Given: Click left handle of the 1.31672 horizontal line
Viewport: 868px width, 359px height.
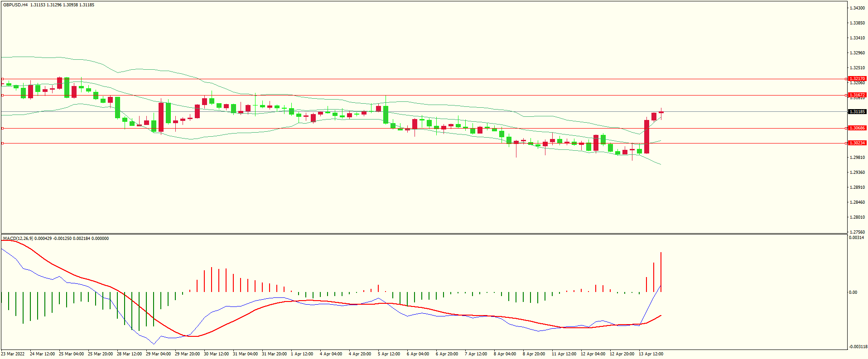Looking at the screenshot, I should pos(2,95).
